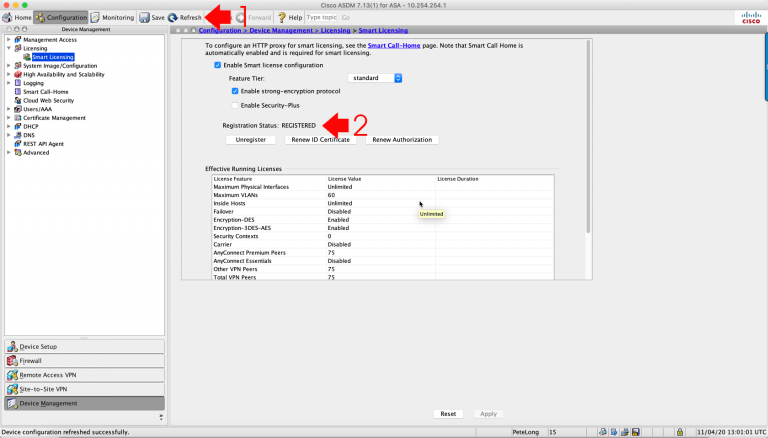Collapse the Licensing tree node
This screenshot has height=438, width=768.
[x=8, y=49]
